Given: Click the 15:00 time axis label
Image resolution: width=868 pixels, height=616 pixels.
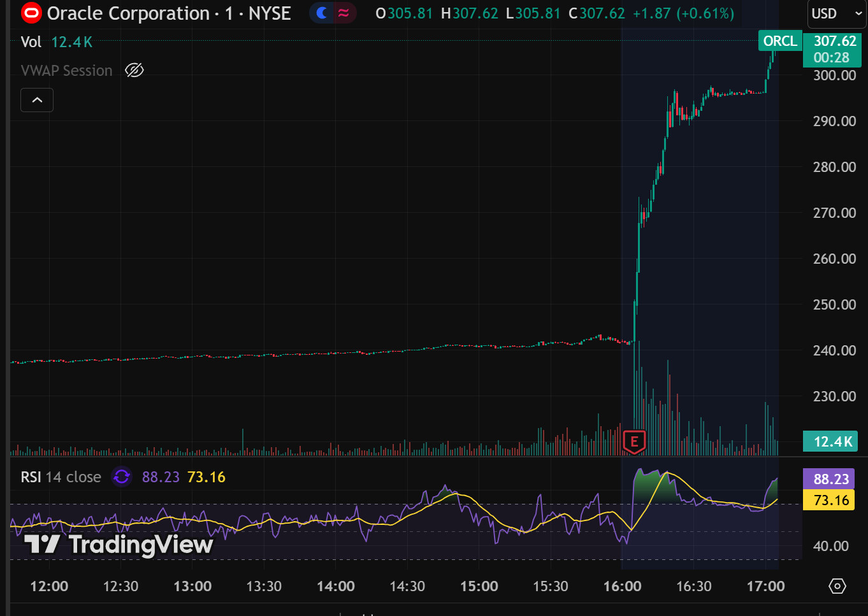Looking at the screenshot, I should (x=479, y=586).
